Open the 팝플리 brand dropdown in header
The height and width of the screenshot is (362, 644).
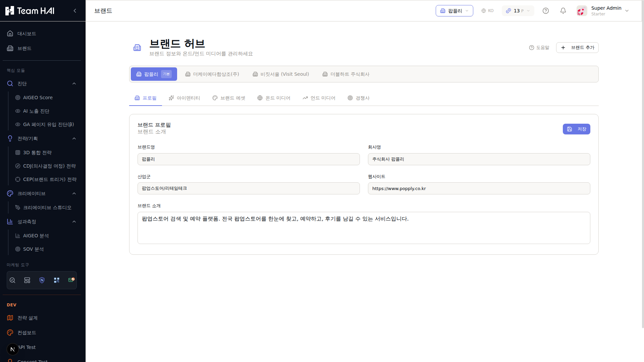pyautogui.click(x=454, y=11)
